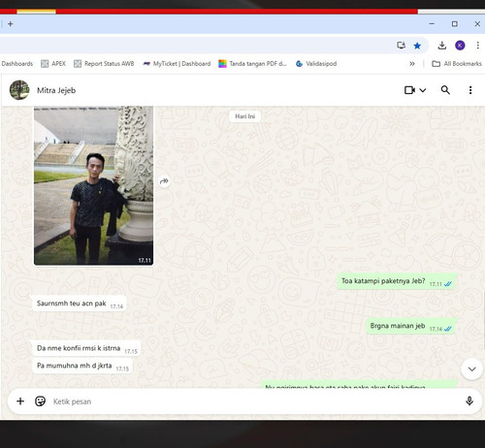485x448 pixels.
Task: Toggle the bookmark star icon
Action: (x=417, y=46)
